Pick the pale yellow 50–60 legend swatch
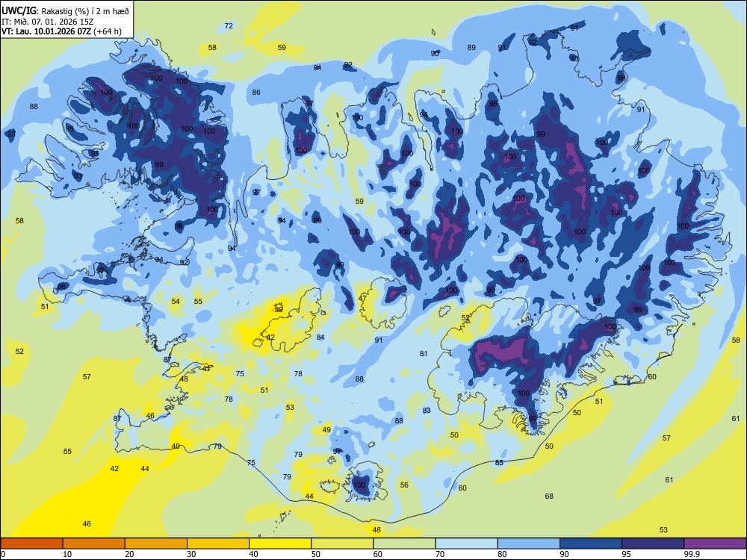The image size is (747, 560). (x=342, y=544)
